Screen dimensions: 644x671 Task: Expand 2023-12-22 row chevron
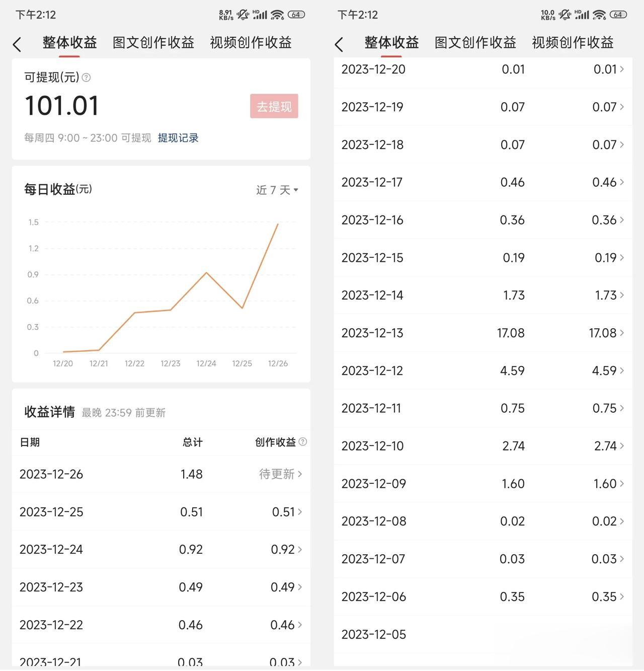tap(300, 625)
